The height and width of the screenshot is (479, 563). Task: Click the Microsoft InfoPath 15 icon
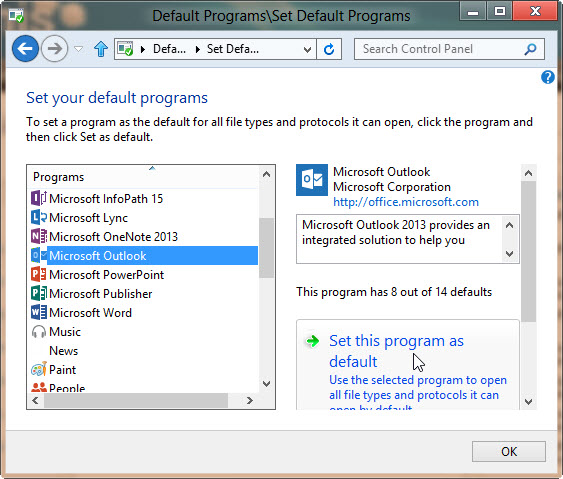coord(39,198)
